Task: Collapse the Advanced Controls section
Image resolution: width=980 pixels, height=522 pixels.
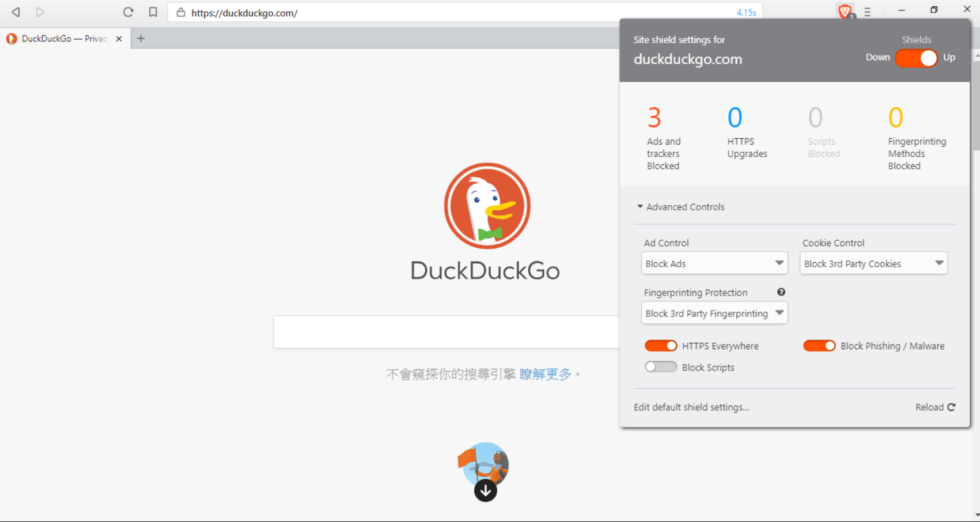Action: [681, 207]
